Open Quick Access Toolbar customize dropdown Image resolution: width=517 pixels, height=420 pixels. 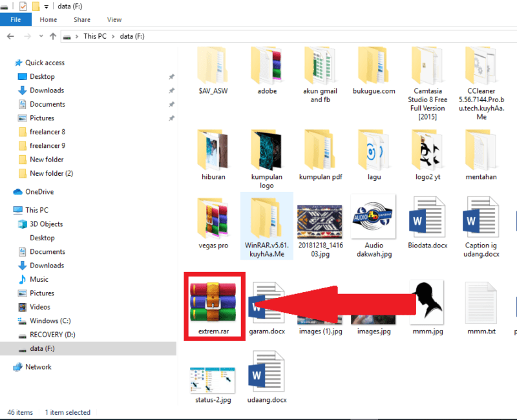pyautogui.click(x=46, y=6)
